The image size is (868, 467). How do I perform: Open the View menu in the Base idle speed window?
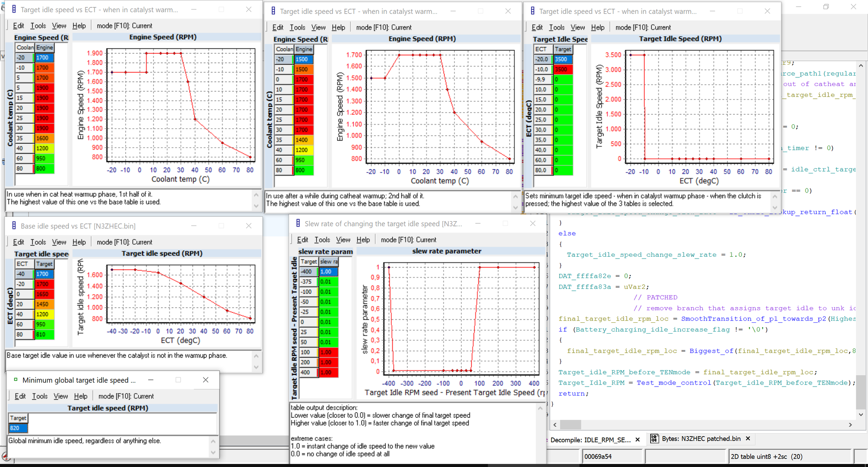[x=59, y=242]
